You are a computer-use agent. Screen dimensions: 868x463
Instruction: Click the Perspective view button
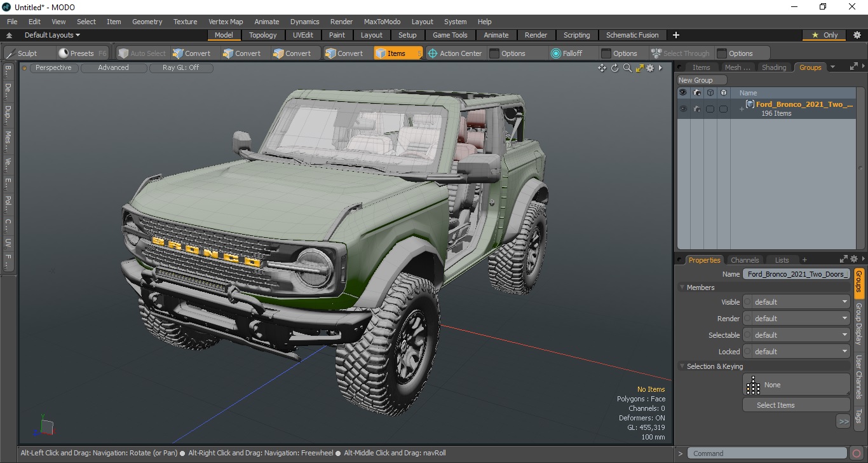pyautogui.click(x=53, y=68)
